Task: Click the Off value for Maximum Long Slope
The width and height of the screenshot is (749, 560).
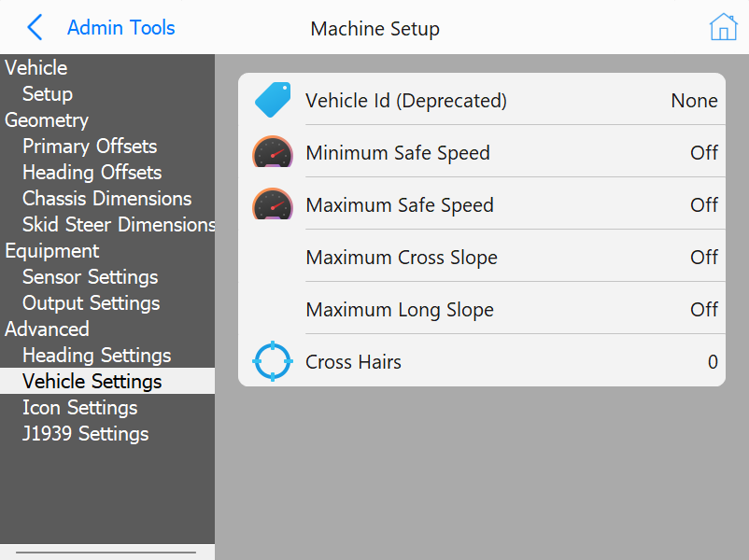Action: pos(703,309)
